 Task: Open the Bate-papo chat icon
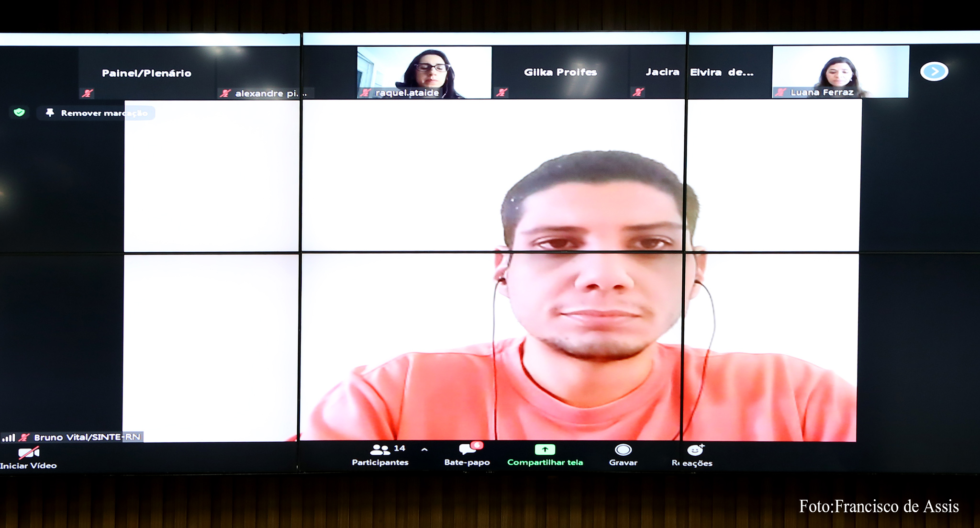coord(466,449)
